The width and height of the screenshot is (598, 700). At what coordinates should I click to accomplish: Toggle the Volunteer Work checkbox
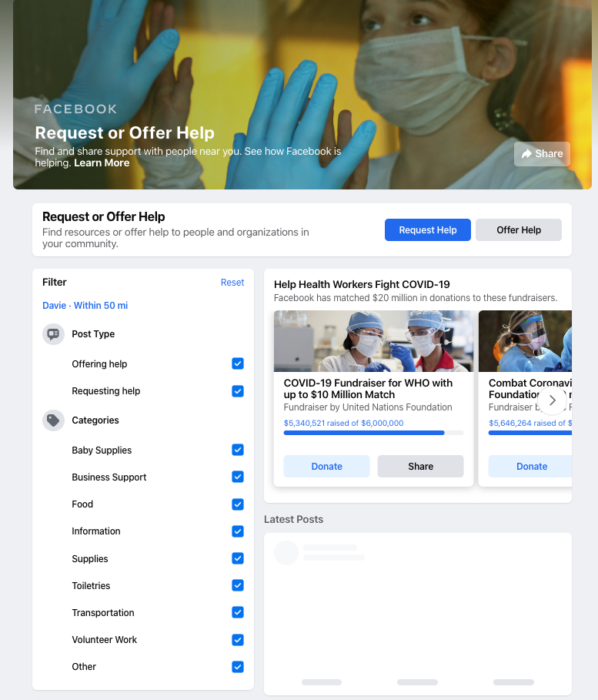[x=238, y=640]
